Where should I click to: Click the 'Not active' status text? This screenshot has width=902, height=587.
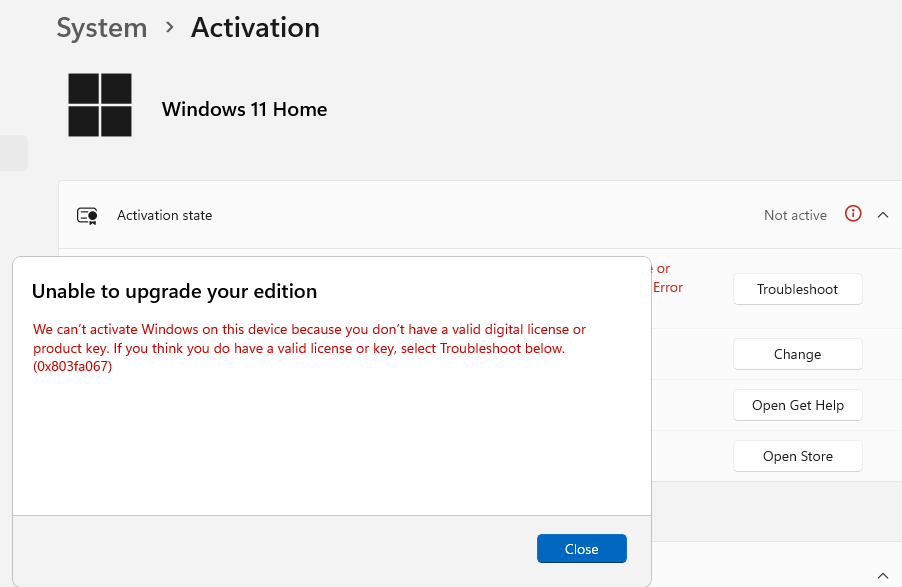795,214
